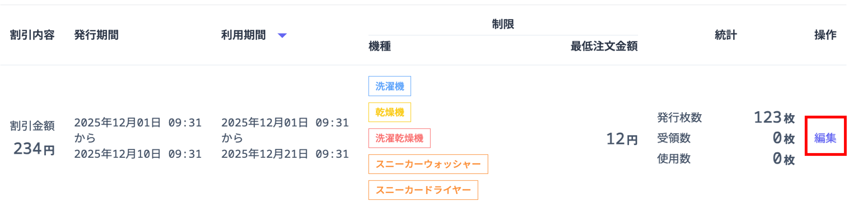Viewport: 868px width, 211px height.
Task: Select the 洗濯機 machine tag
Action: click(x=389, y=86)
